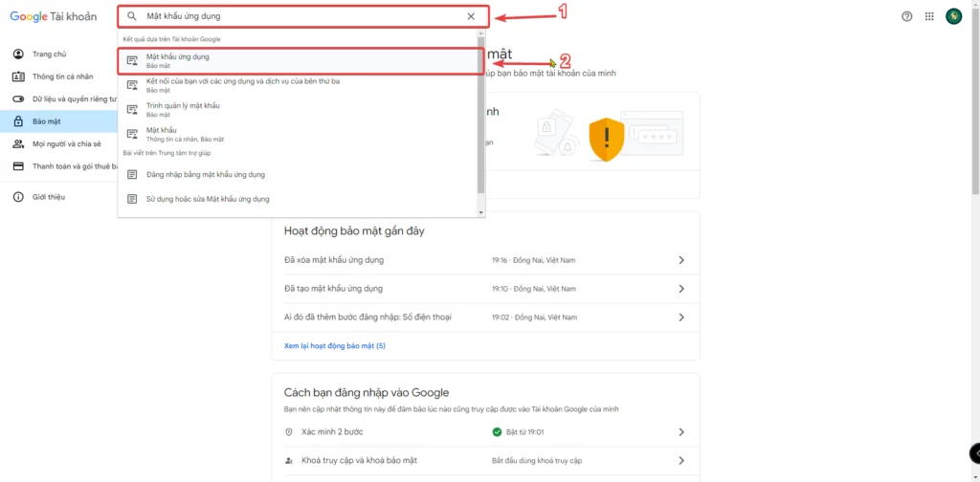Click the search magnifier icon
This screenshot has width=980, height=482.
(x=132, y=16)
